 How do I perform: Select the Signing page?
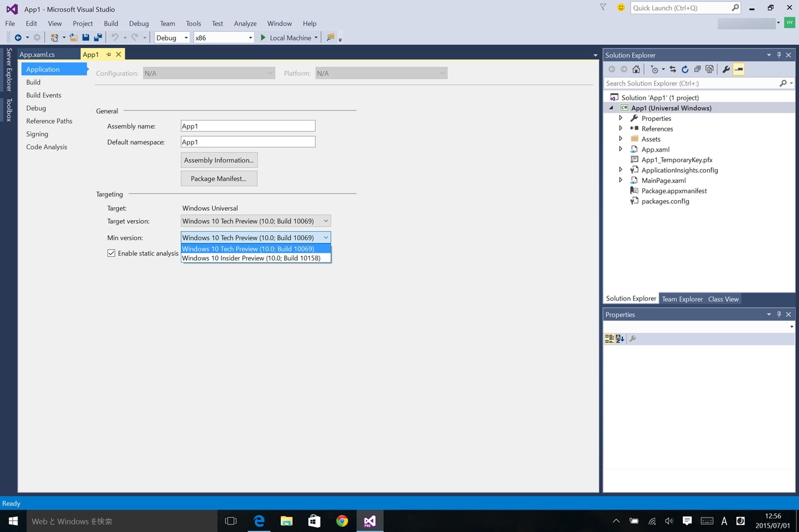pyautogui.click(x=37, y=134)
